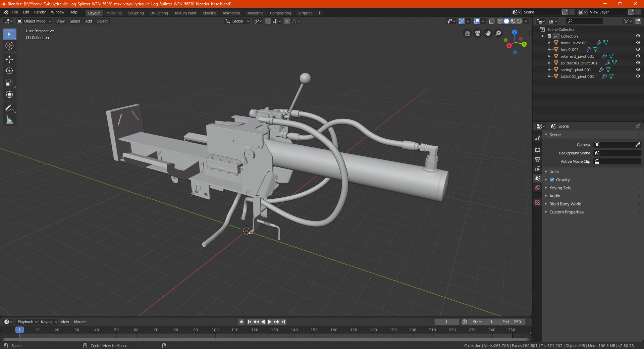This screenshot has width=644, height=349.
Task: Activate the Measure ruler tool
Action: tap(9, 120)
